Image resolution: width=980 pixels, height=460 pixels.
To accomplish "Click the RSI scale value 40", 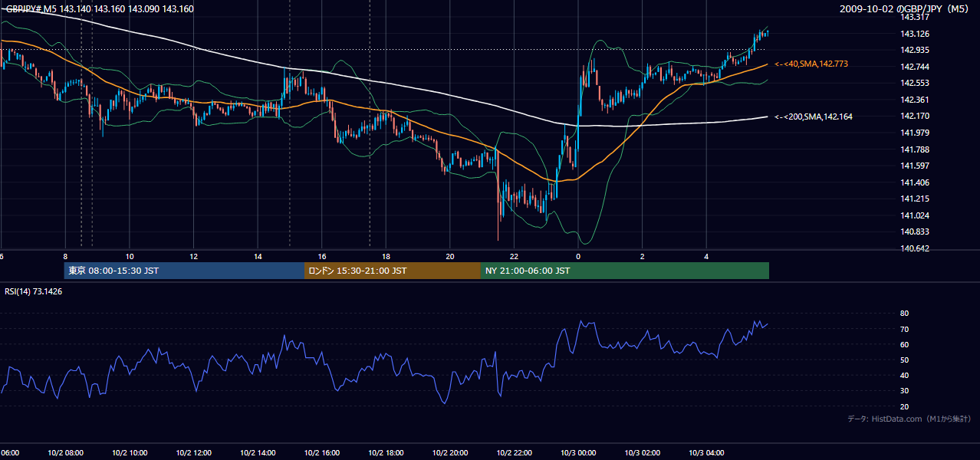I will 904,375.
